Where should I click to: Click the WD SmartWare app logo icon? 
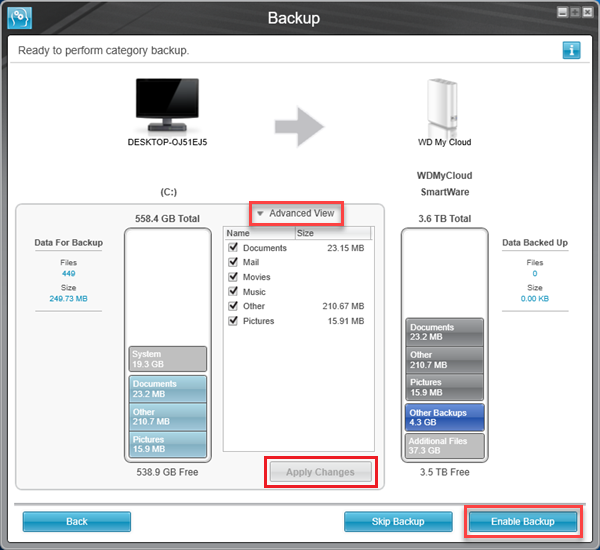[20, 18]
